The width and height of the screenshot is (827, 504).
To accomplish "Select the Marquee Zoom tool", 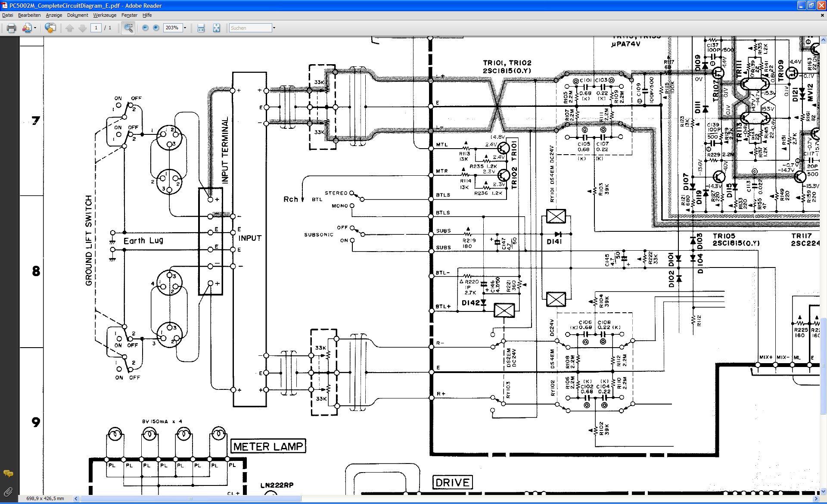I will pos(128,28).
